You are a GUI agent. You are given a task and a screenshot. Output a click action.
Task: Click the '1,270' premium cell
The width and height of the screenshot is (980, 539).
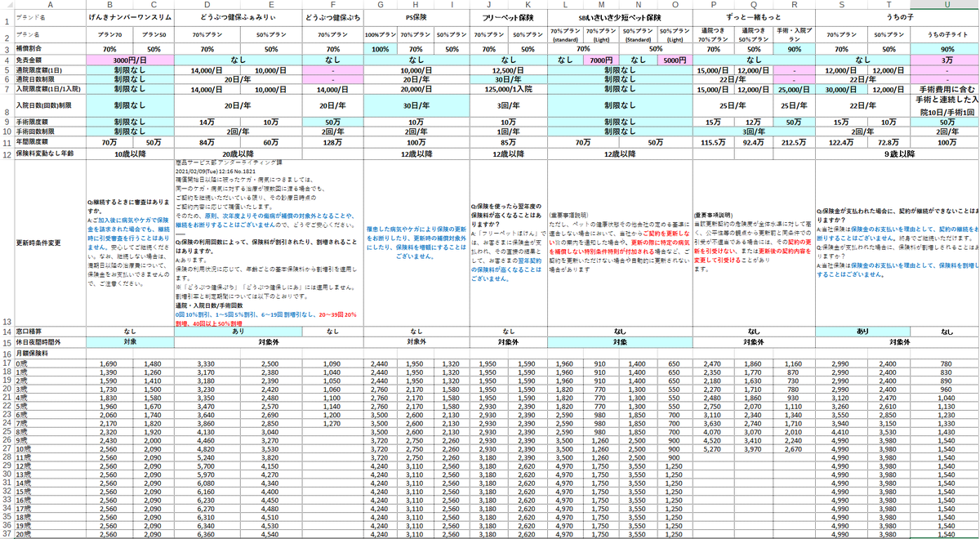pyautogui.click(x=332, y=425)
